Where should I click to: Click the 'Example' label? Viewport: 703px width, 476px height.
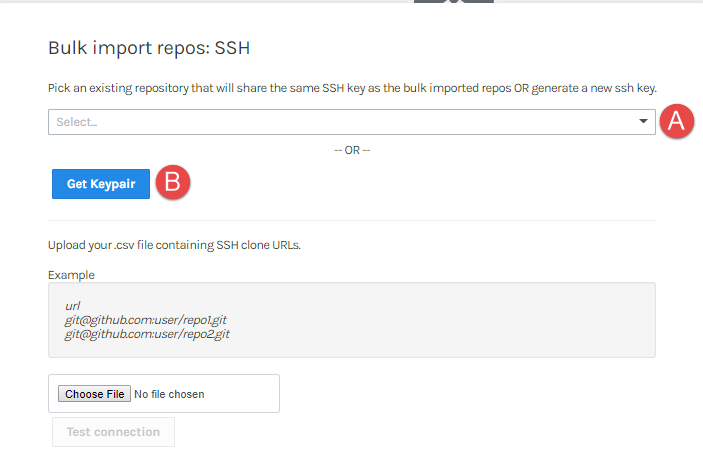71,275
